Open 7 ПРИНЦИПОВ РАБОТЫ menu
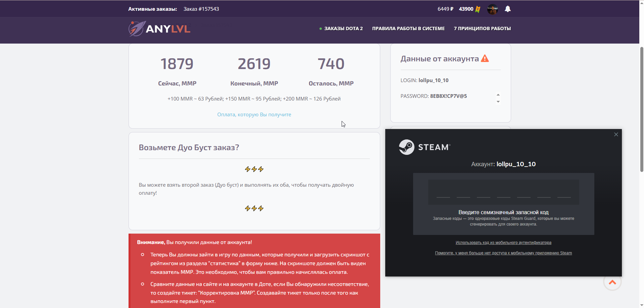Viewport: 644px width, 308px height. [x=482, y=28]
